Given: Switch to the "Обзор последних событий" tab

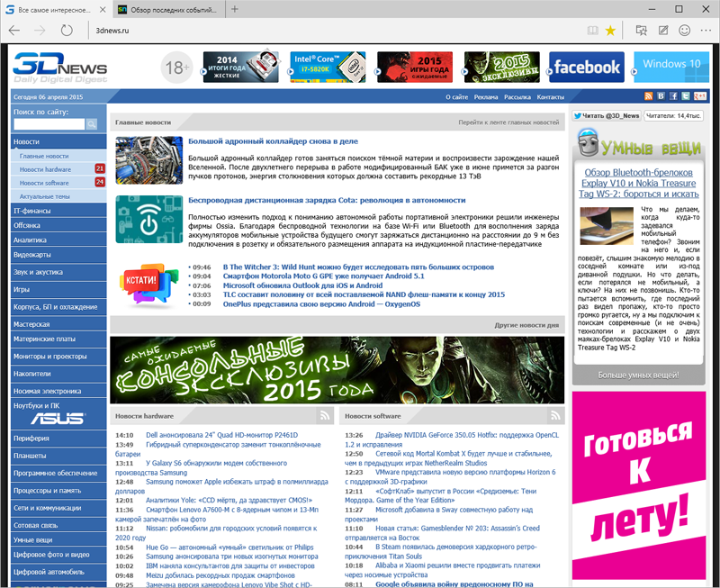Looking at the screenshot, I should pyautogui.click(x=168, y=10).
